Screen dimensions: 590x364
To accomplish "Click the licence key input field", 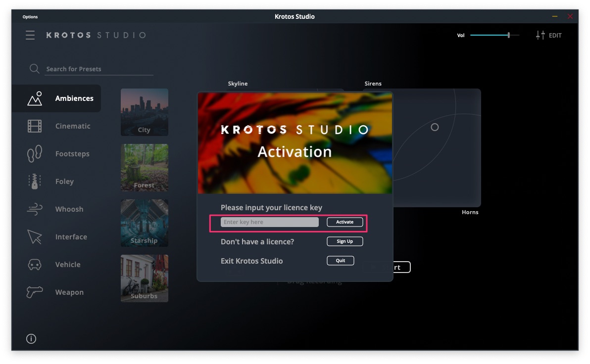I will (x=269, y=222).
